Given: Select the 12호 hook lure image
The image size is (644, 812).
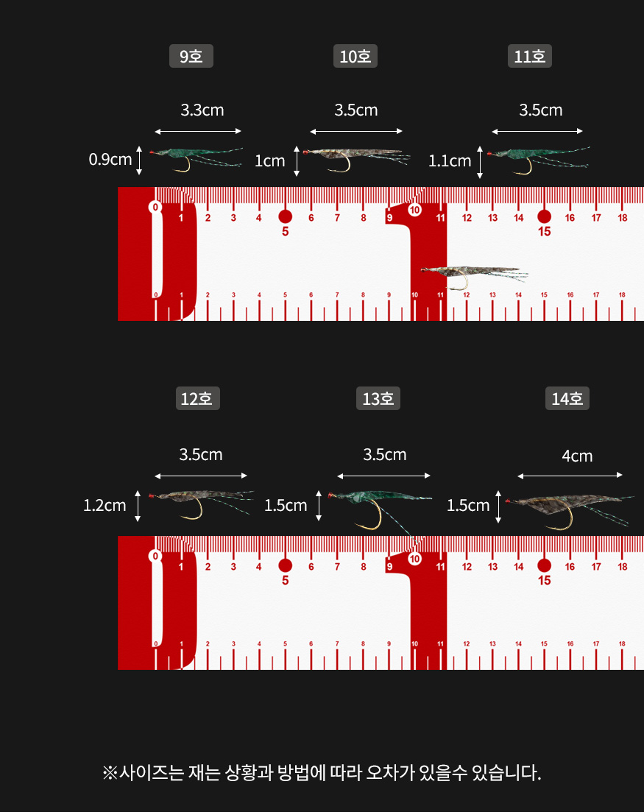Looking at the screenshot, I should coord(201,504).
